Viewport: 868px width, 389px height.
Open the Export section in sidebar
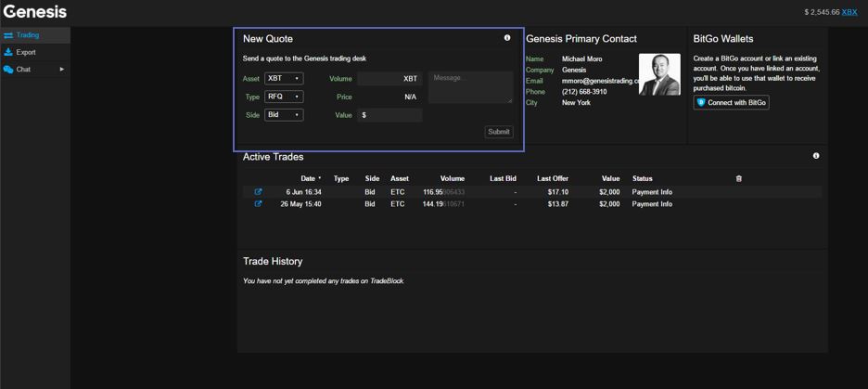coord(35,52)
